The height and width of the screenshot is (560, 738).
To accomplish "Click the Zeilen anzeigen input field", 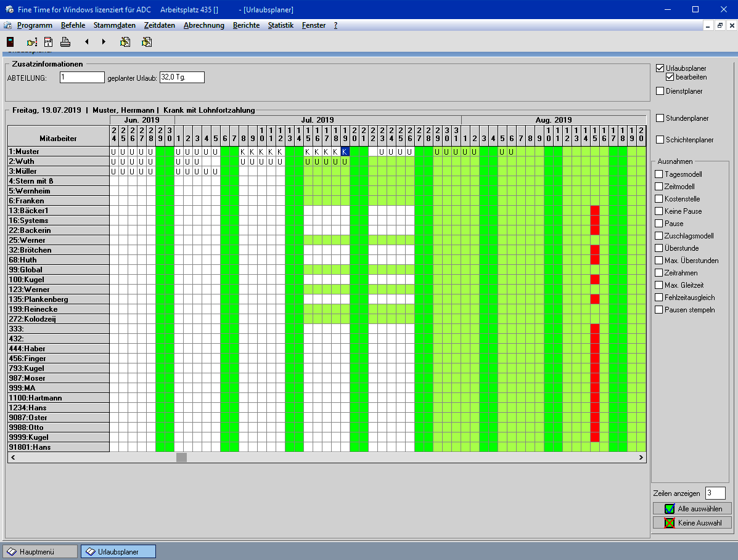I will (x=715, y=493).
